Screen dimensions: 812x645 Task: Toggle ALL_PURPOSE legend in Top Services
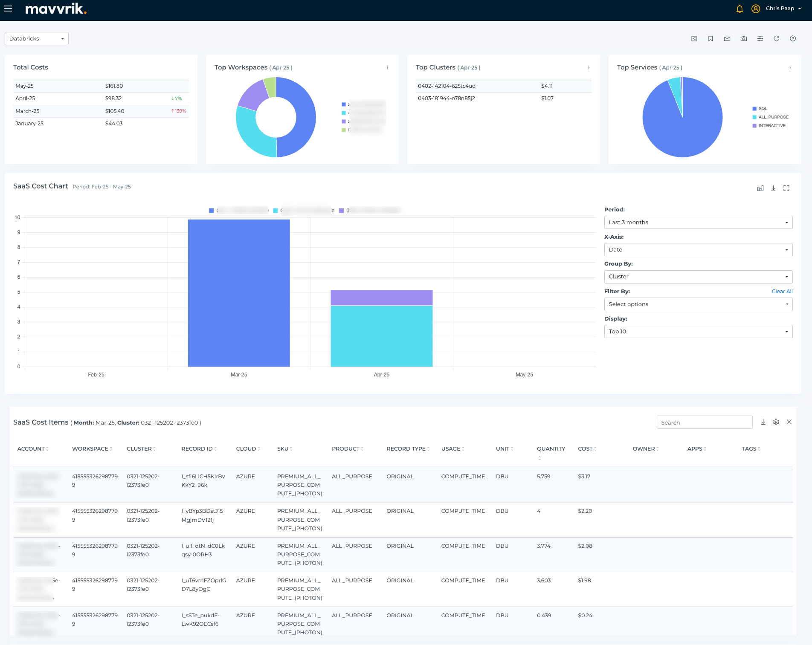[x=773, y=117]
